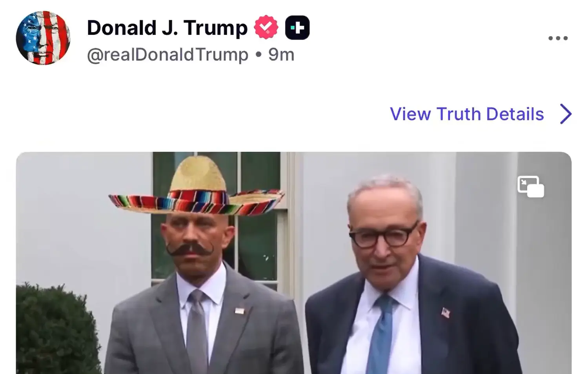Click the flag lapel pin on navy suit
Screen dimensions: 588x374
[445, 312]
